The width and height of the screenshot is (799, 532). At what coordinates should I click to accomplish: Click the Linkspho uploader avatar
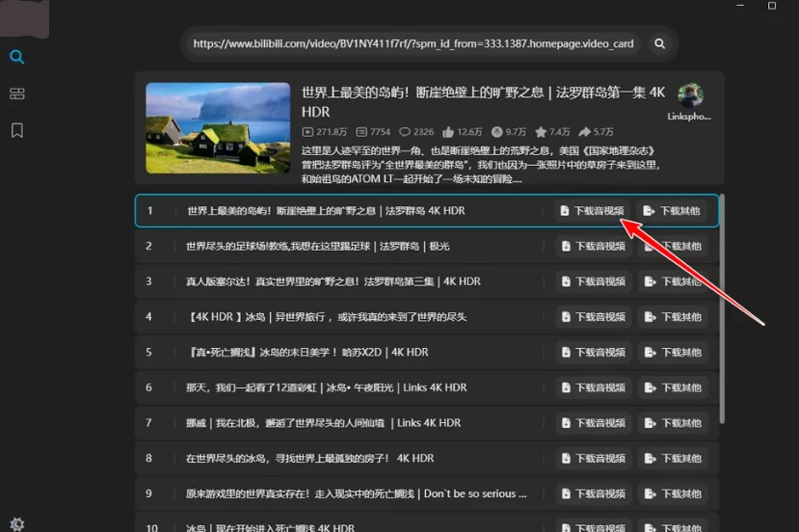[690, 95]
